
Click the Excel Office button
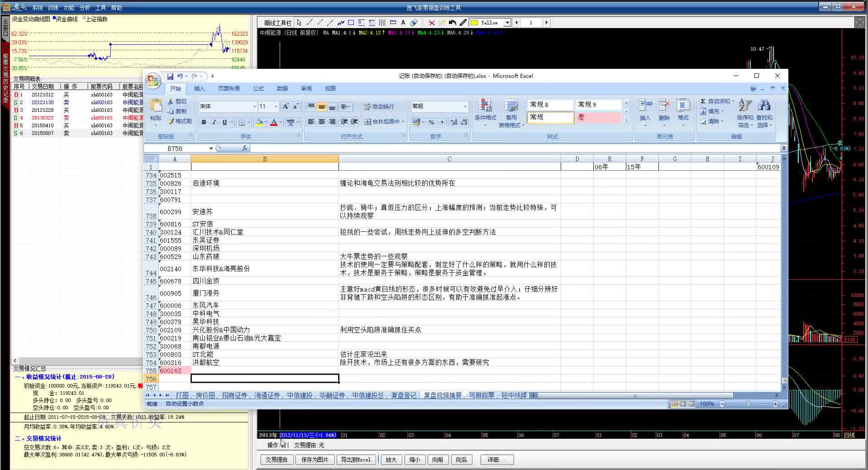click(154, 82)
